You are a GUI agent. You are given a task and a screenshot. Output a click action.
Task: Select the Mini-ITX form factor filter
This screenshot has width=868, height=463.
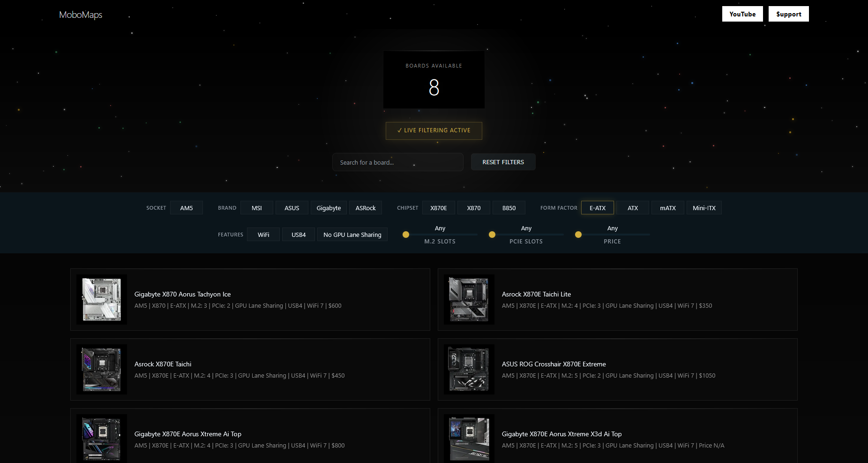coord(704,208)
